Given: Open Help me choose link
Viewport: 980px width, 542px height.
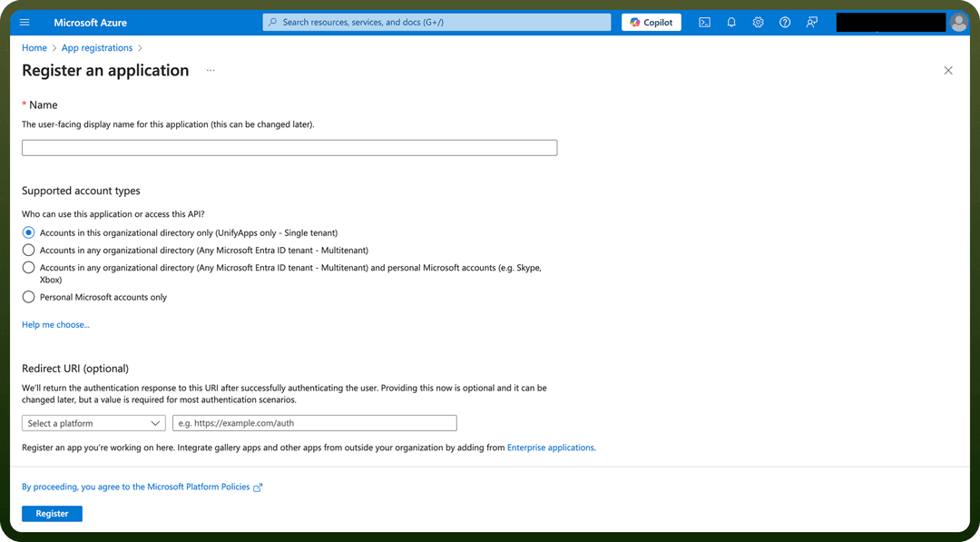Looking at the screenshot, I should click(55, 324).
